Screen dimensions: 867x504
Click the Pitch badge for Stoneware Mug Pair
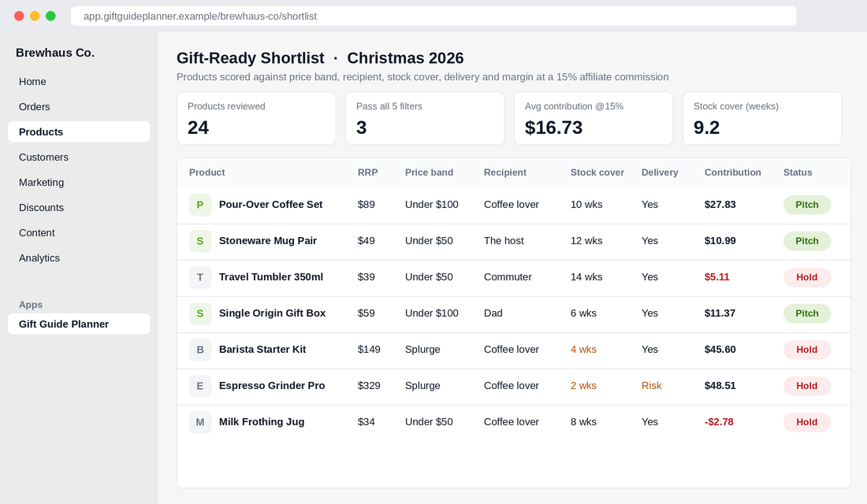click(x=807, y=241)
